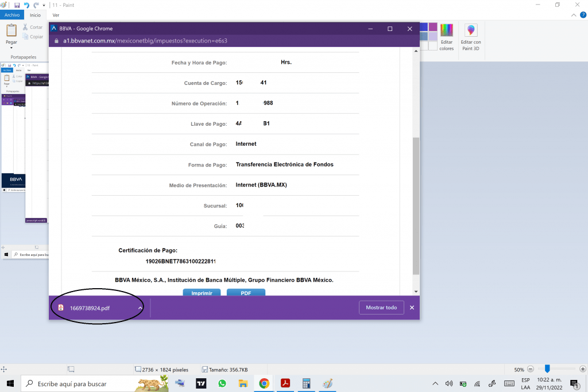
Task: Click the Canal de Pago label
Action: point(208,144)
